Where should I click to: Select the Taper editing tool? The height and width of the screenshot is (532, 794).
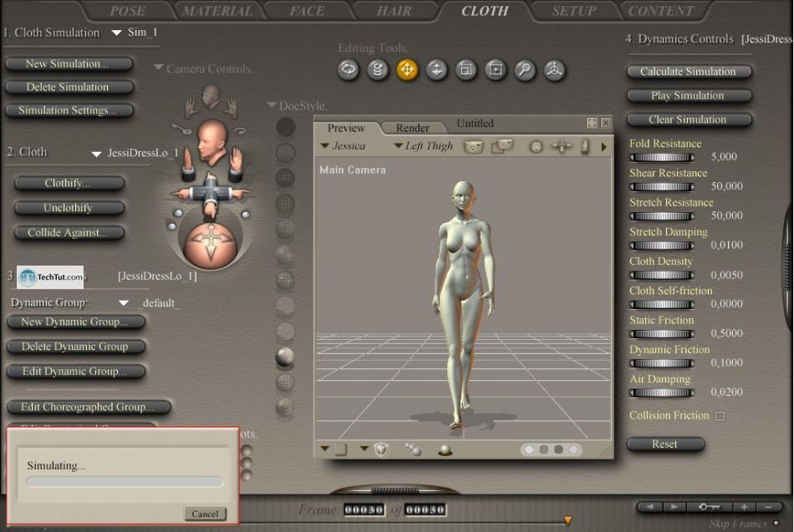tap(495, 69)
